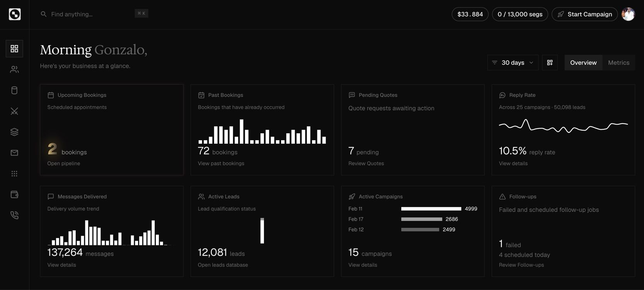Click the 72 bookings count

(x=218, y=151)
